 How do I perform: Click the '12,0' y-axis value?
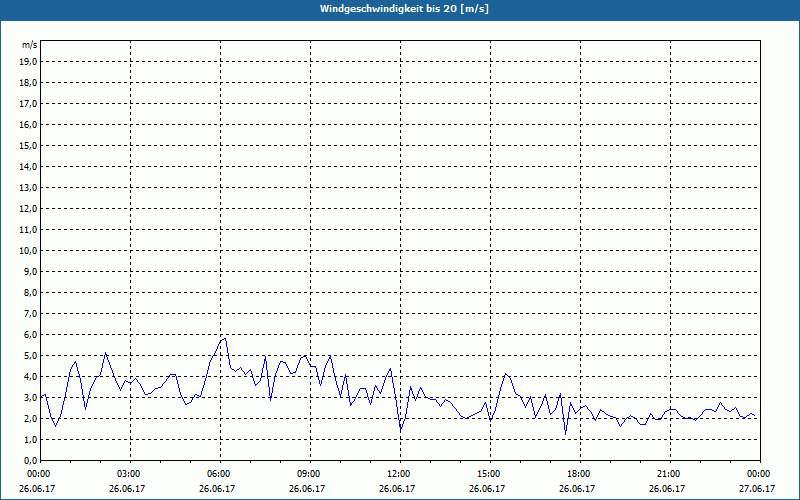coord(28,209)
